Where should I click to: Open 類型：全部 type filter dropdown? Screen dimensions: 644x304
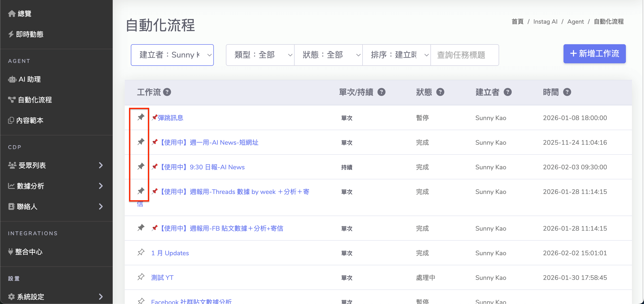coord(260,55)
